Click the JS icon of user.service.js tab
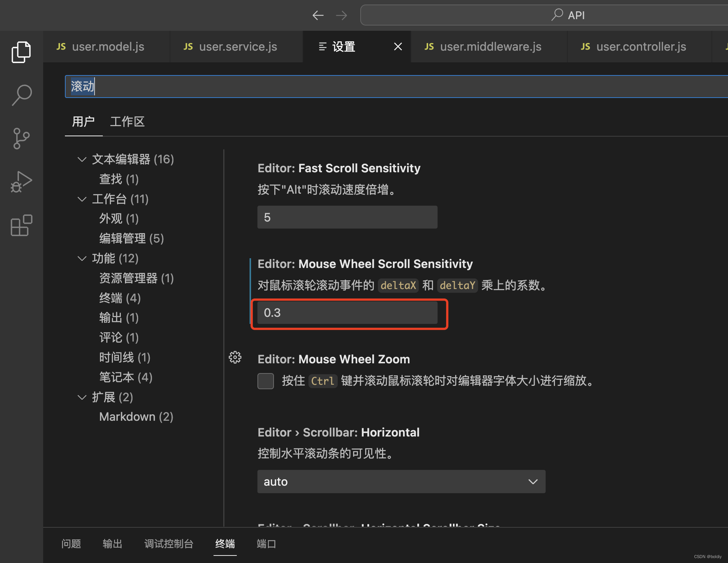Viewport: 728px width, 563px height. coord(188,47)
